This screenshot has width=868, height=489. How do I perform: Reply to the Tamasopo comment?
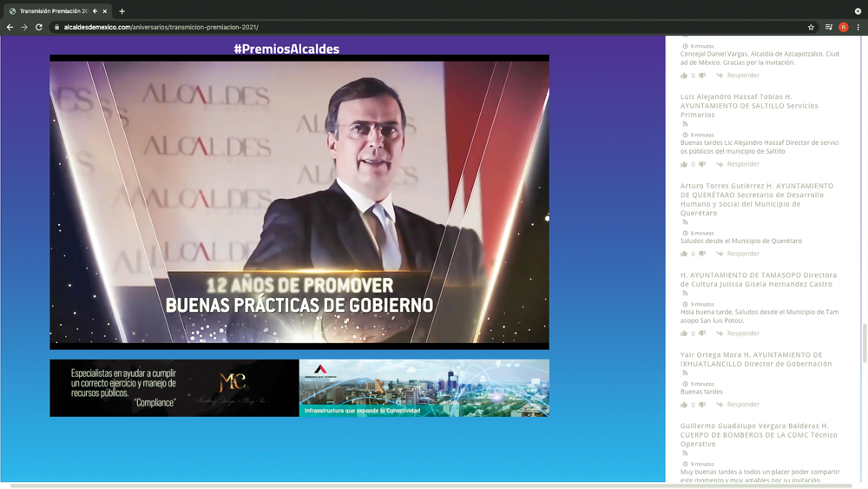[x=738, y=334]
